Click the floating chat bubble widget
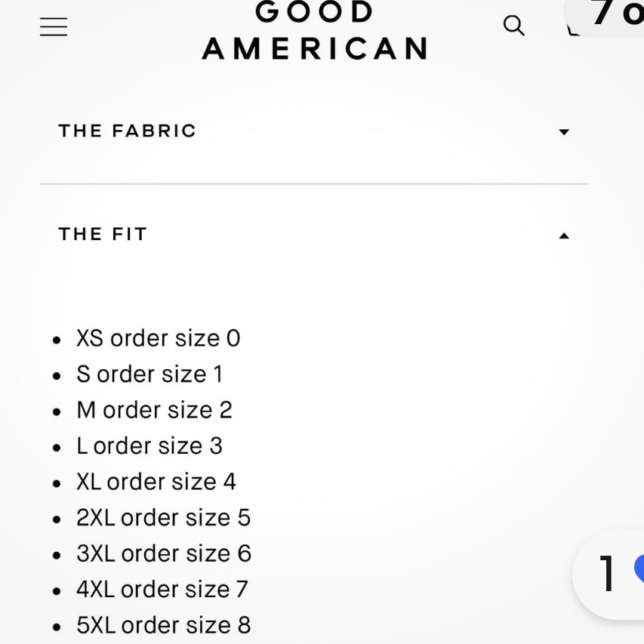This screenshot has width=644, height=644. (609, 575)
